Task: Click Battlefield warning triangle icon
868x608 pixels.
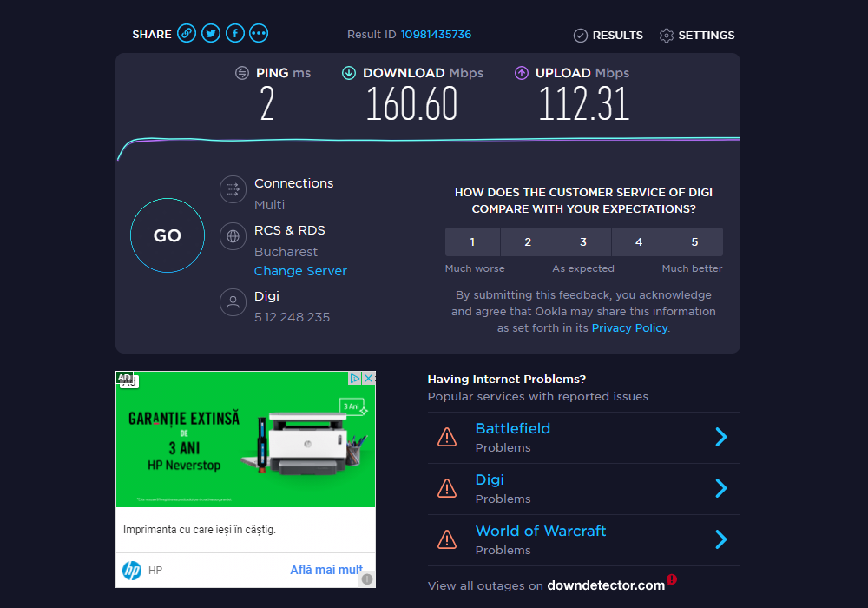Action: point(447,438)
